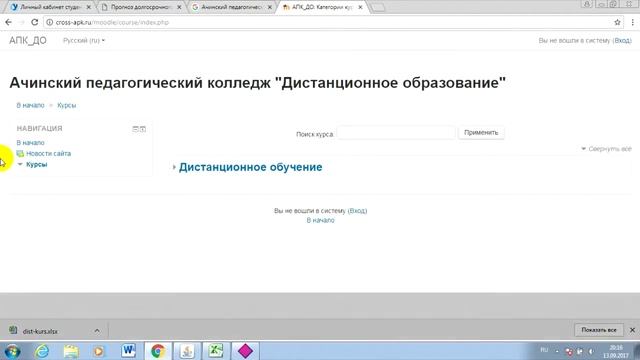
Task: Select the АПК_ДО Категории курсов tab
Action: click(x=322, y=7)
